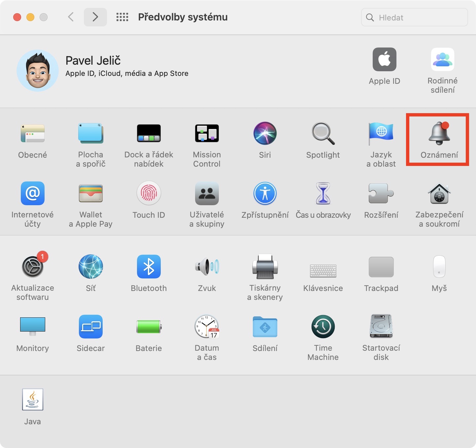Open Bluetooth preferences
This screenshot has height=448, width=476.
149,267
